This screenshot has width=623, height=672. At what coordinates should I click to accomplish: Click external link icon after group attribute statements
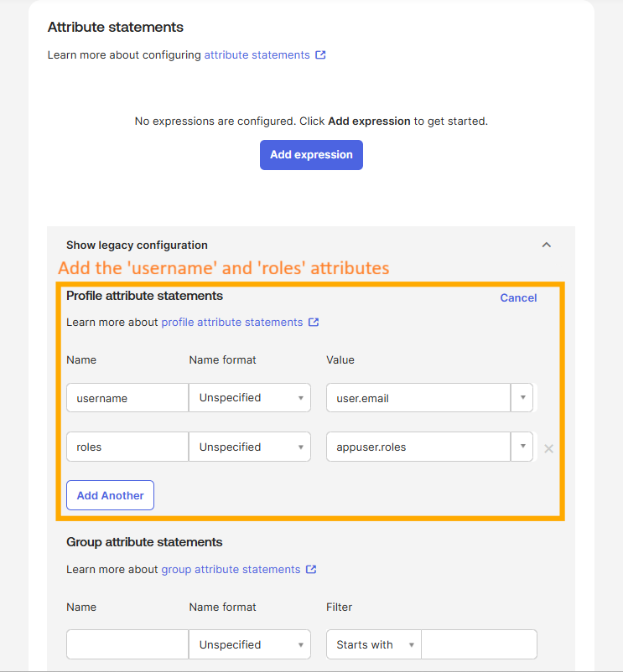point(311,570)
